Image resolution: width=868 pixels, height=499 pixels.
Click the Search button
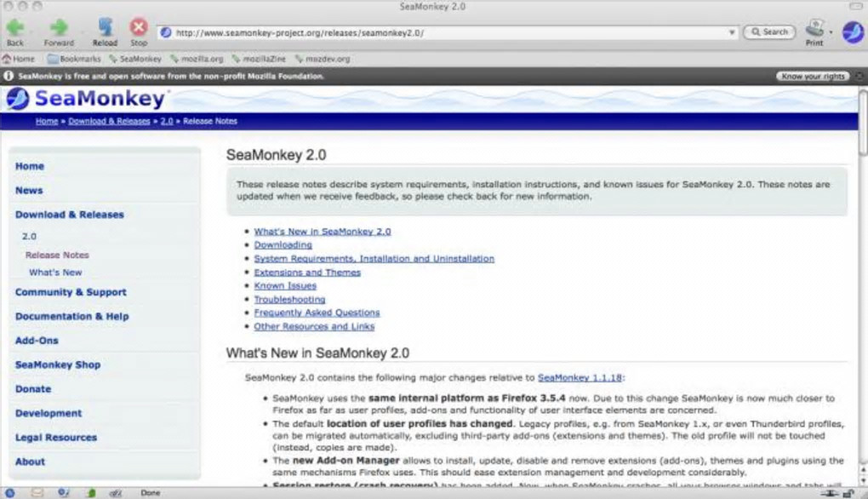pos(769,32)
